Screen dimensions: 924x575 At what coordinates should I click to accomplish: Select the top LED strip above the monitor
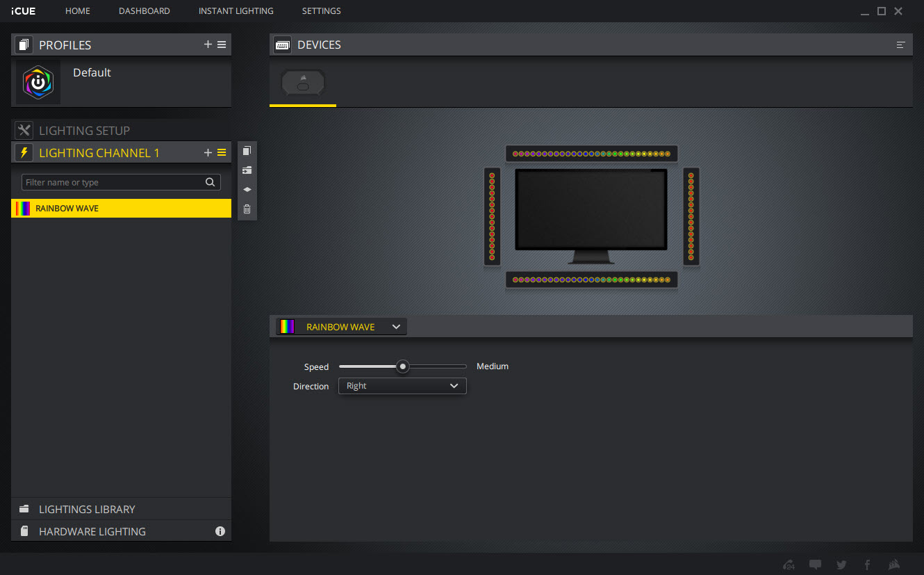click(591, 154)
